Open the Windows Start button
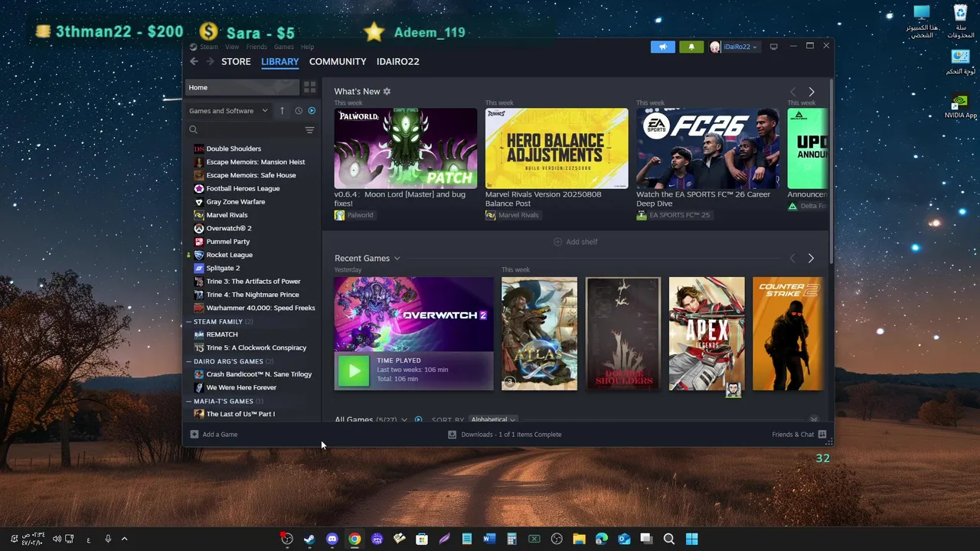Viewport: 980px width, 551px height. tap(691, 539)
